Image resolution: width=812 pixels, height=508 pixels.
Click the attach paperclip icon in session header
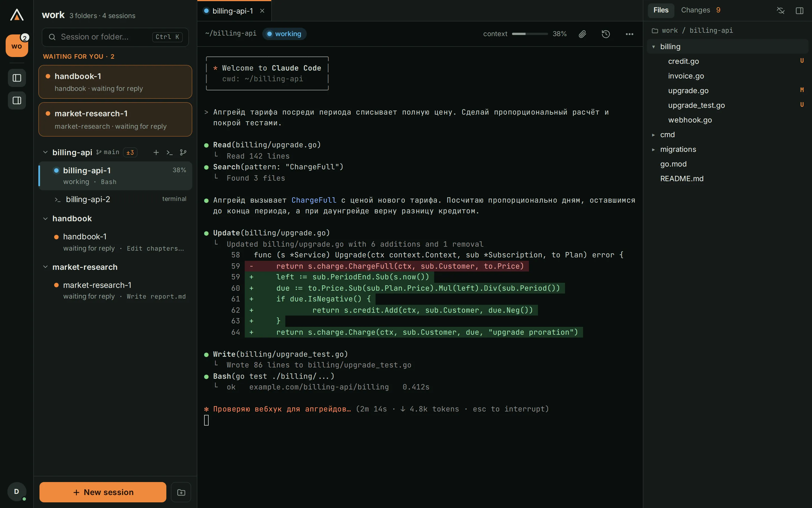tap(582, 34)
